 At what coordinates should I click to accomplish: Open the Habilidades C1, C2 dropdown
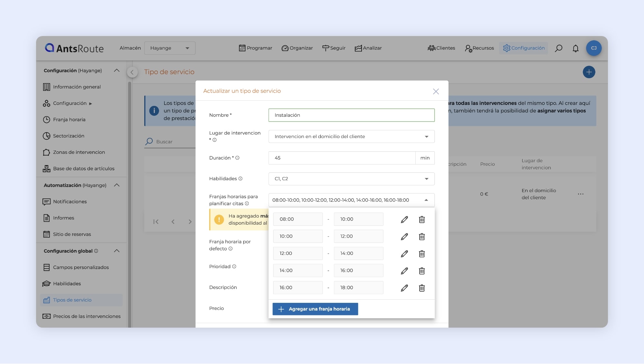pyautogui.click(x=351, y=179)
